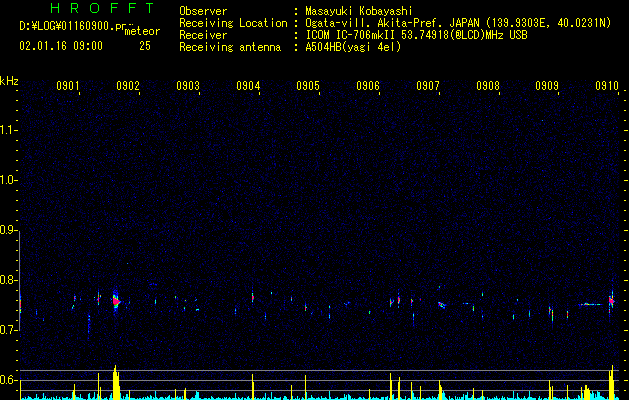Image resolution: width=629 pixels, height=400 pixels.
Task: Click the tall yellow intensity bar below 0902
Action: [116, 382]
